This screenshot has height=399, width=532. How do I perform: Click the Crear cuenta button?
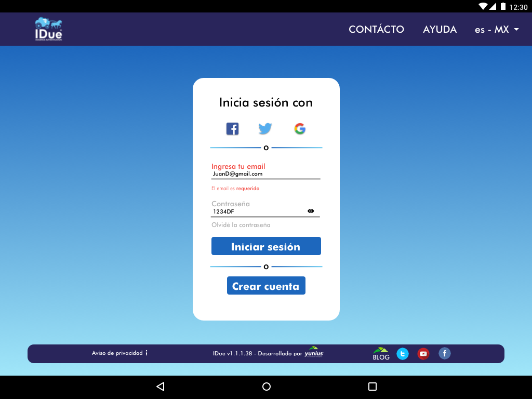click(x=266, y=286)
